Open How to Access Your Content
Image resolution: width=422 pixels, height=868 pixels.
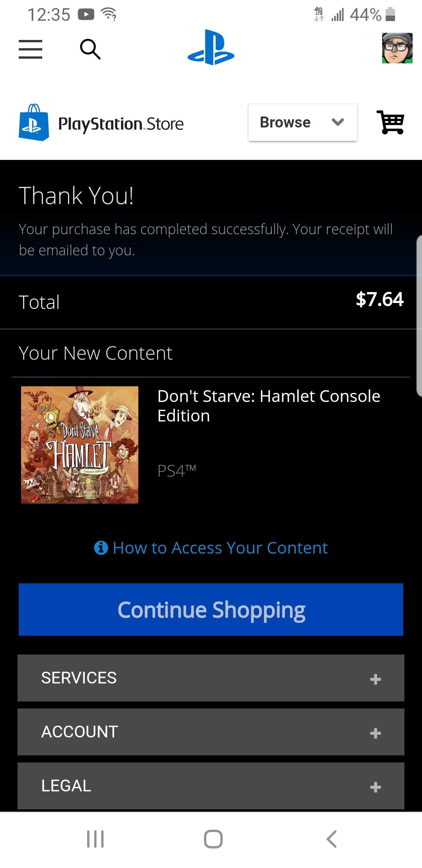pos(220,548)
